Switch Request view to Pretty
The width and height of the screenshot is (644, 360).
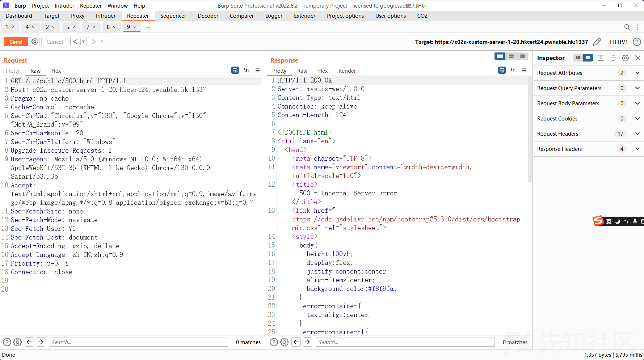coord(13,71)
